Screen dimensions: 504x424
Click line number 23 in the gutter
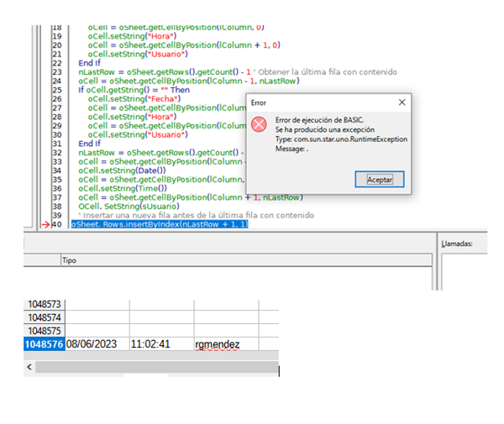pos(58,72)
